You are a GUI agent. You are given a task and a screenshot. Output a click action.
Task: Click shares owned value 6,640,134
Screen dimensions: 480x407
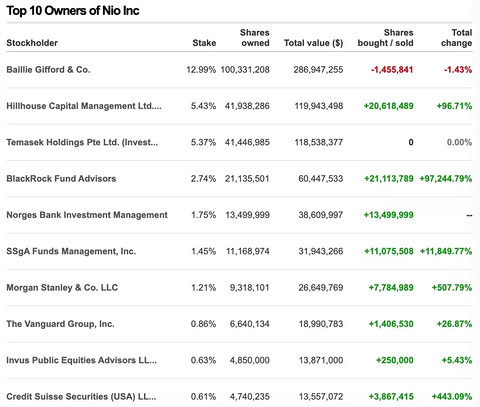pos(249,324)
